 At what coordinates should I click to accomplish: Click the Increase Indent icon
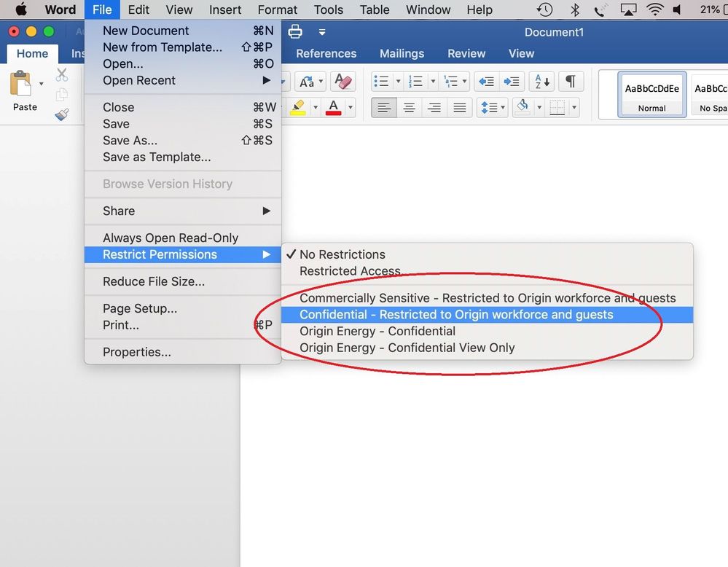[x=512, y=82]
